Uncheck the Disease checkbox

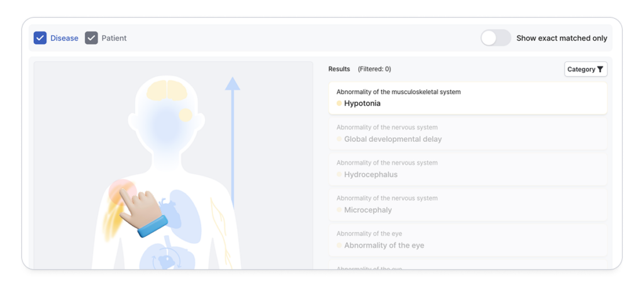pyautogui.click(x=40, y=38)
